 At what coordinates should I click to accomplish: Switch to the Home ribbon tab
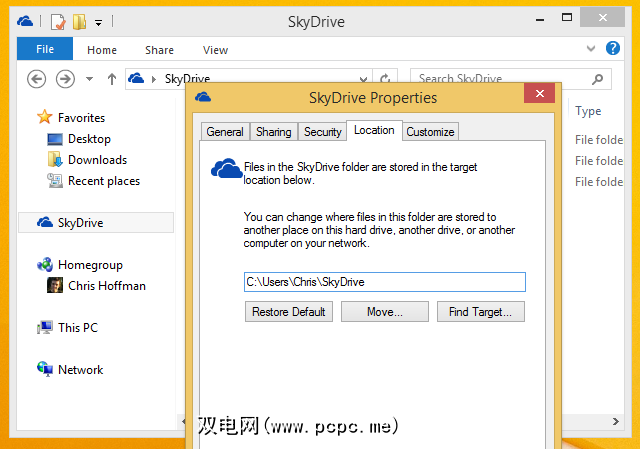(102, 50)
